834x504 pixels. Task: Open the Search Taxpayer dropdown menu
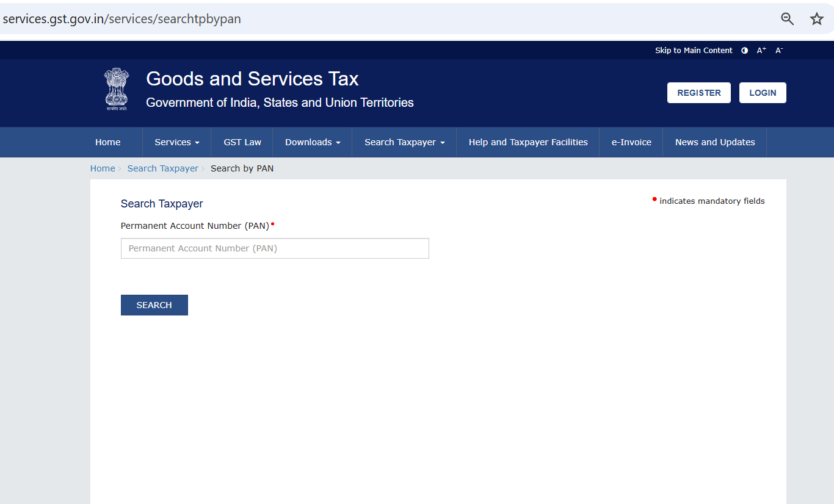click(x=404, y=142)
